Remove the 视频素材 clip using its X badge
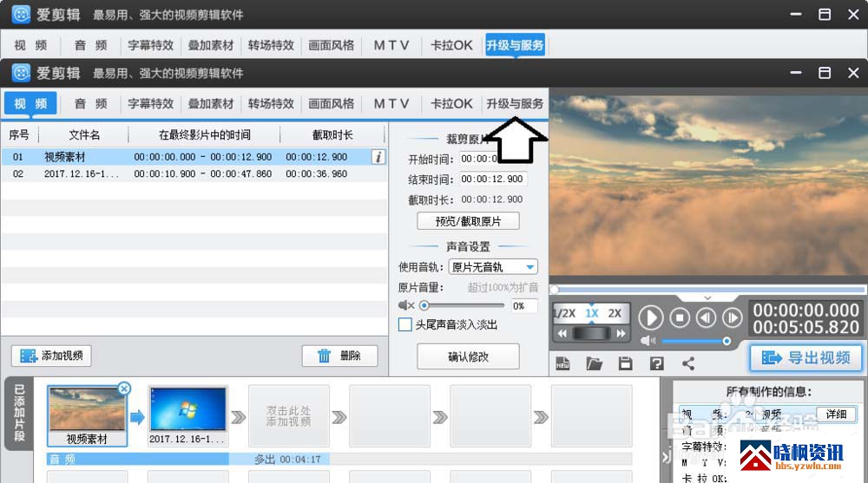The image size is (868, 483). click(x=124, y=388)
